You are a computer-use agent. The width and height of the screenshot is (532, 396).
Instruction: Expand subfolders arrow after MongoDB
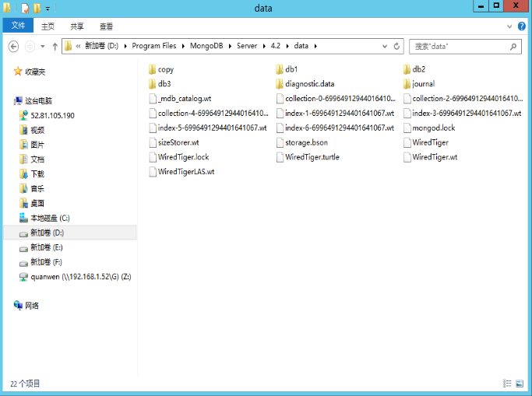[230, 46]
